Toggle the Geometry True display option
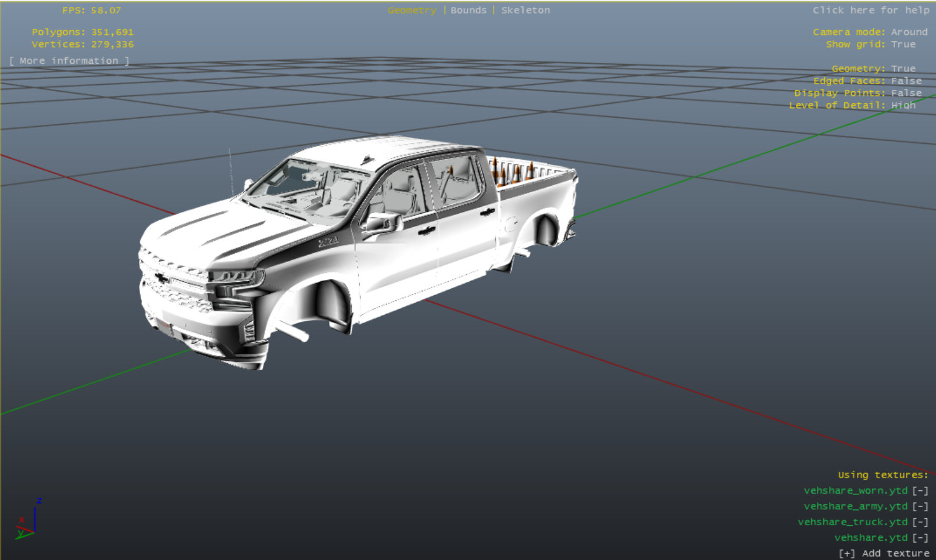 pyautogui.click(x=903, y=69)
